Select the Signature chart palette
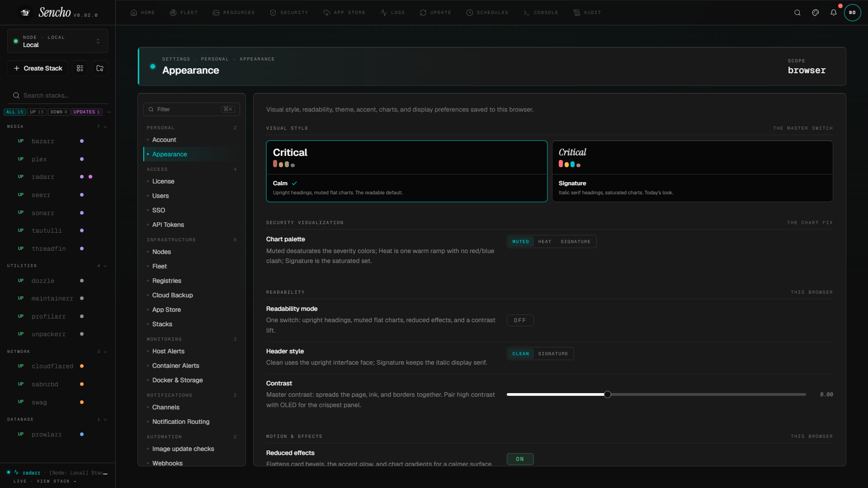Screen dimensions: 868x488 click(576, 242)
